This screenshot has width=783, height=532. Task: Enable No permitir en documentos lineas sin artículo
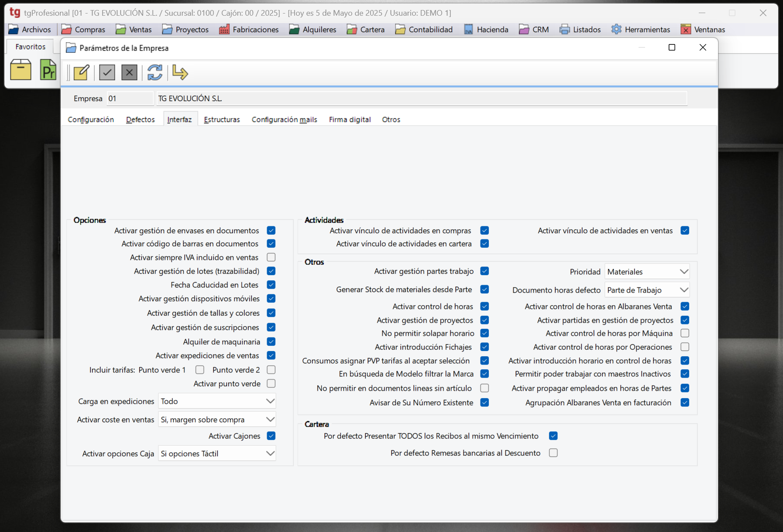(484, 388)
